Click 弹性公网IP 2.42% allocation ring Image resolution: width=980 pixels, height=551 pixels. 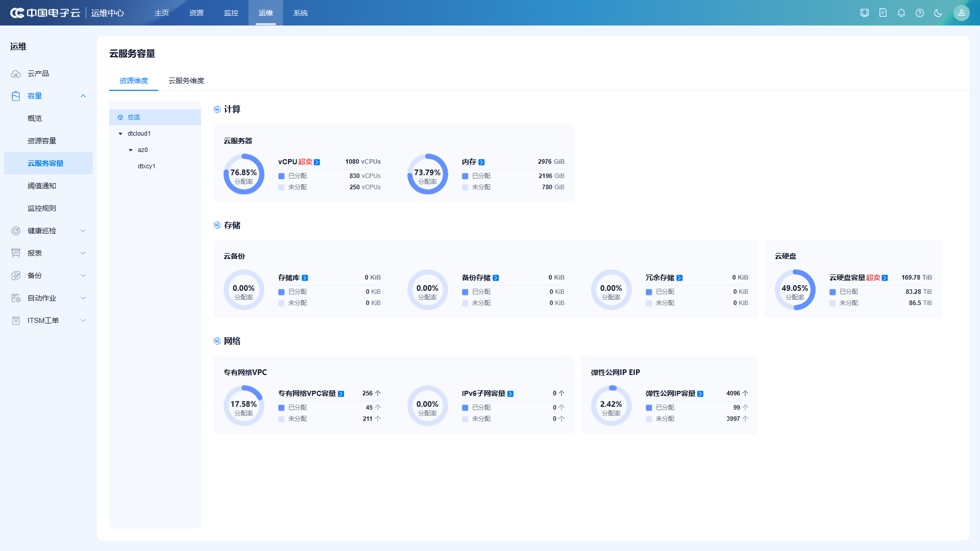click(611, 406)
